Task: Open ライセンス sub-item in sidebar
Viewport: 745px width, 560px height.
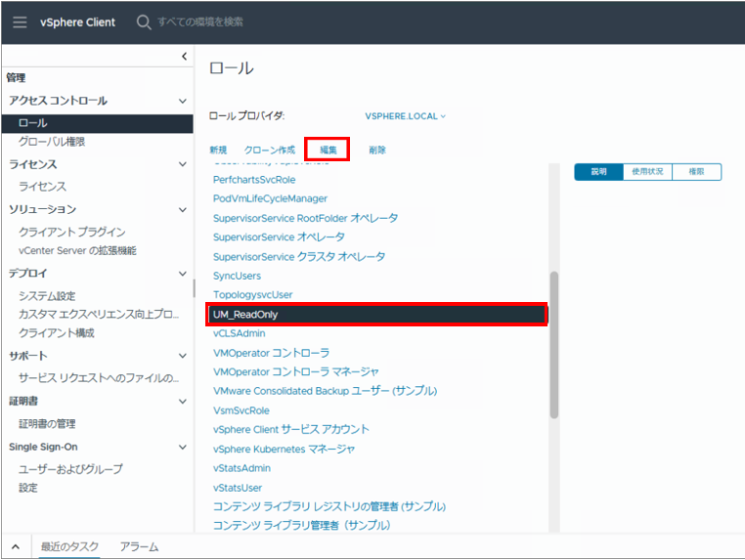Action: click(42, 187)
